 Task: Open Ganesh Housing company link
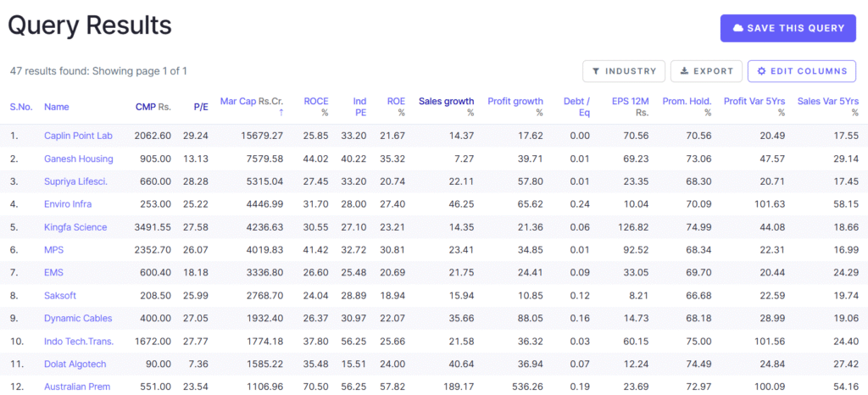(x=79, y=159)
